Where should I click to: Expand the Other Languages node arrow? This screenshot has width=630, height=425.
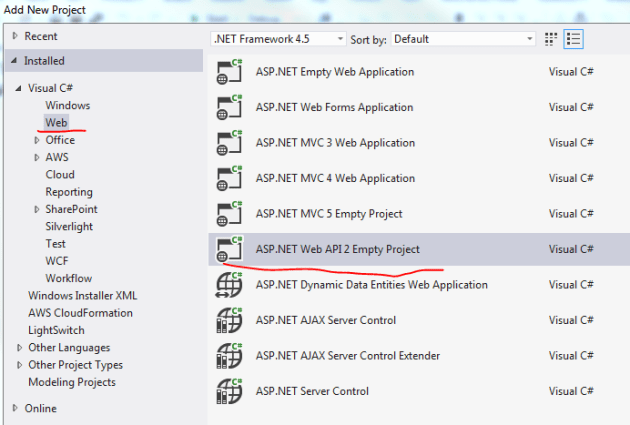coord(19,347)
